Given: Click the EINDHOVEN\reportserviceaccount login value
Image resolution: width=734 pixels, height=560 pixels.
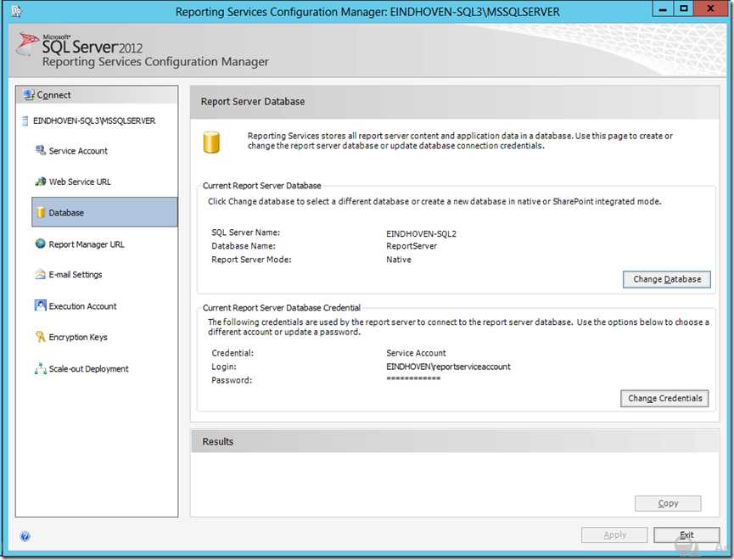Looking at the screenshot, I should pos(448,367).
